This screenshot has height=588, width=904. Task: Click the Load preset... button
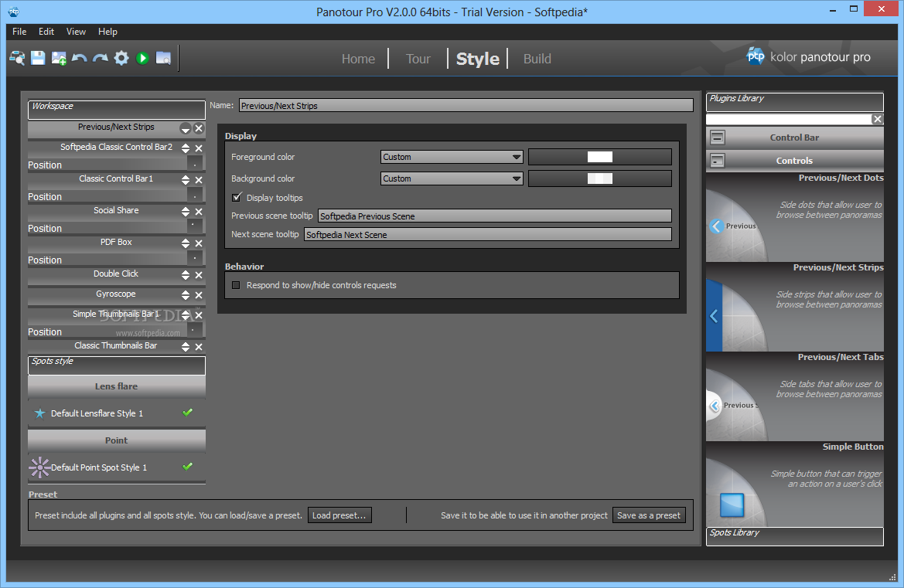pos(339,515)
